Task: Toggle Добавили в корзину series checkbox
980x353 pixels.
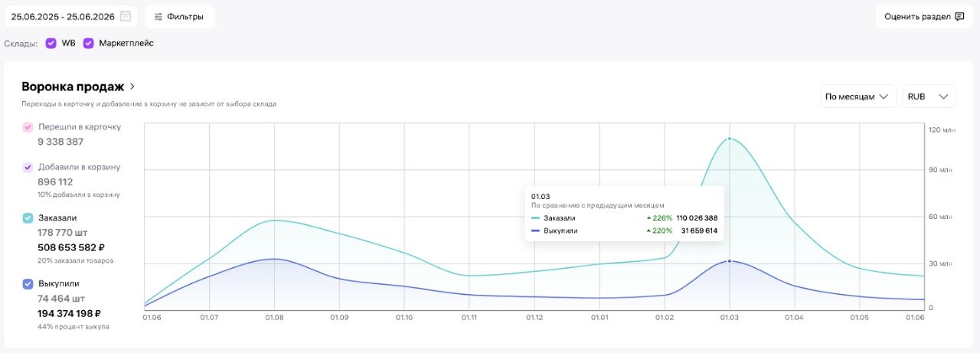Action: click(x=28, y=167)
